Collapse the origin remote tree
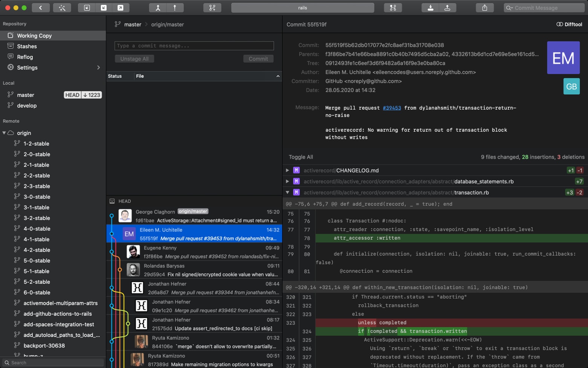588x368 pixels. (x=5, y=133)
